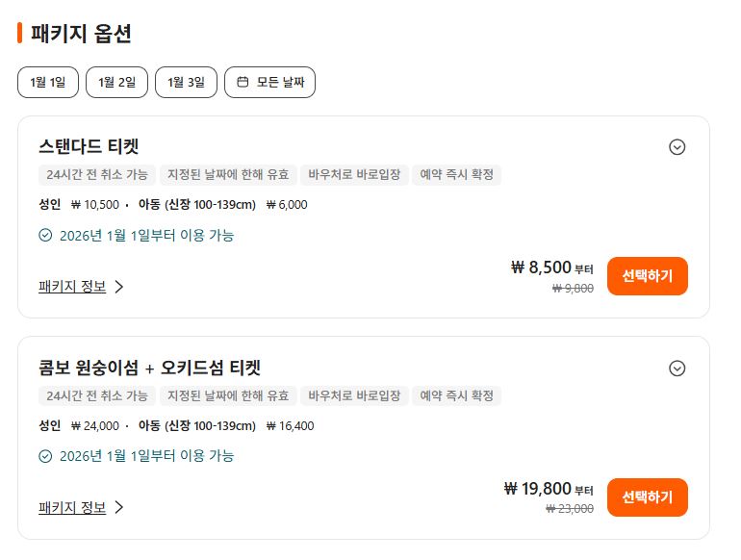Open 패키지 정보 link in 콤보 ticket

[72, 507]
